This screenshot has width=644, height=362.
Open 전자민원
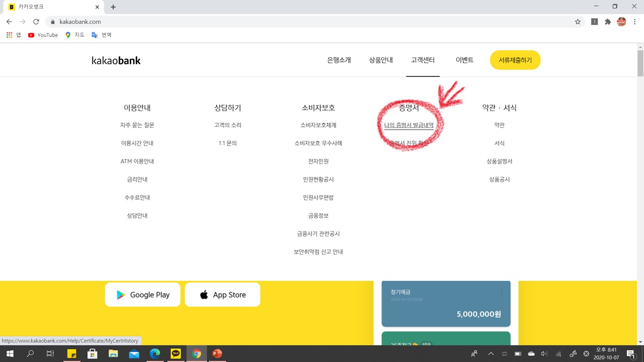[x=318, y=161]
